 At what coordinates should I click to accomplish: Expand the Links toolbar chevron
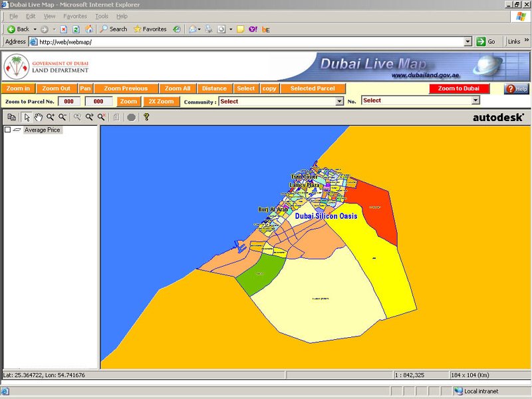[x=527, y=40]
